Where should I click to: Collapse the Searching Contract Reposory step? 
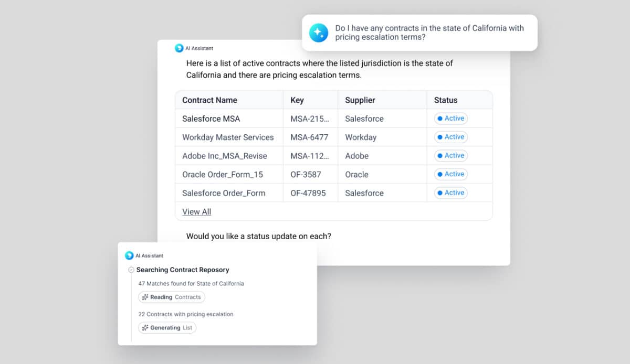coord(131,270)
